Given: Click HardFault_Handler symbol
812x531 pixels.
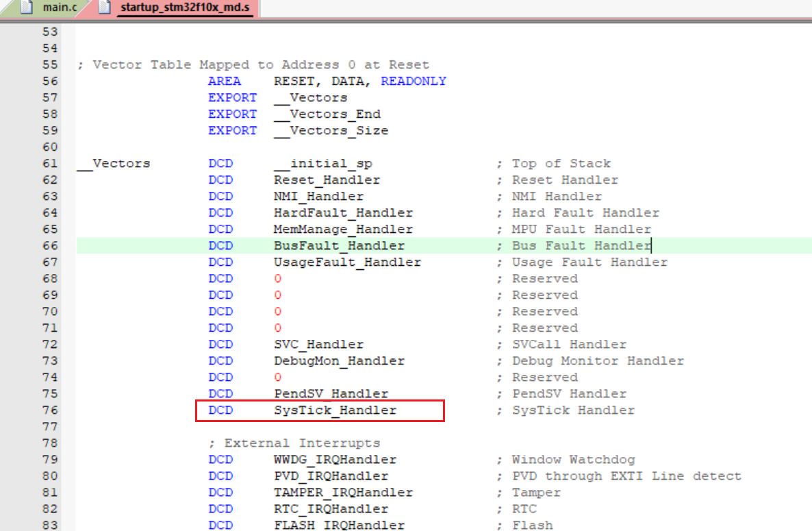Looking at the screenshot, I should pyautogui.click(x=343, y=213).
